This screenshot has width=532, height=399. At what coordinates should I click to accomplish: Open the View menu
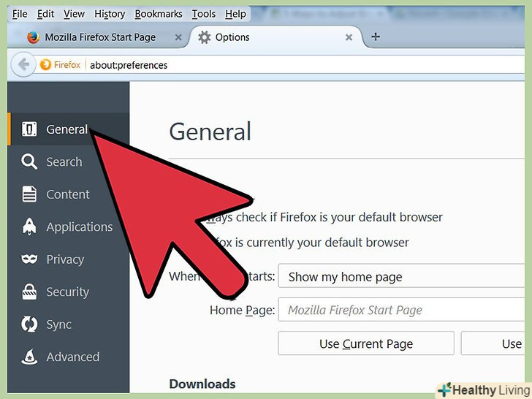pos(74,14)
